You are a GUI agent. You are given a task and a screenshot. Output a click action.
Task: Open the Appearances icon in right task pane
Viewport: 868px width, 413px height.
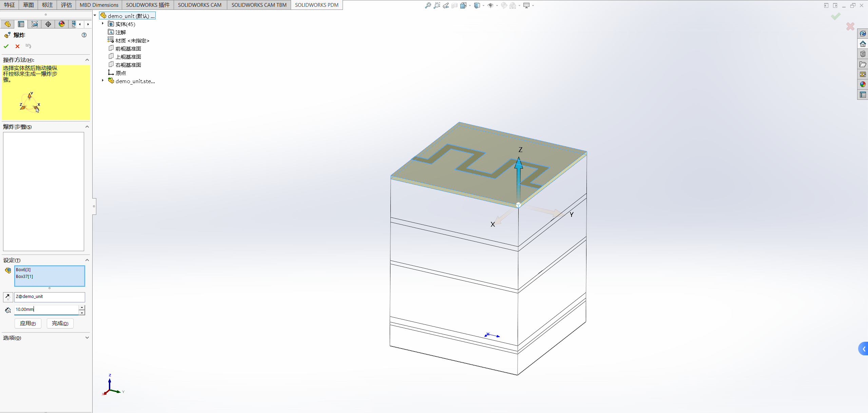(863, 85)
